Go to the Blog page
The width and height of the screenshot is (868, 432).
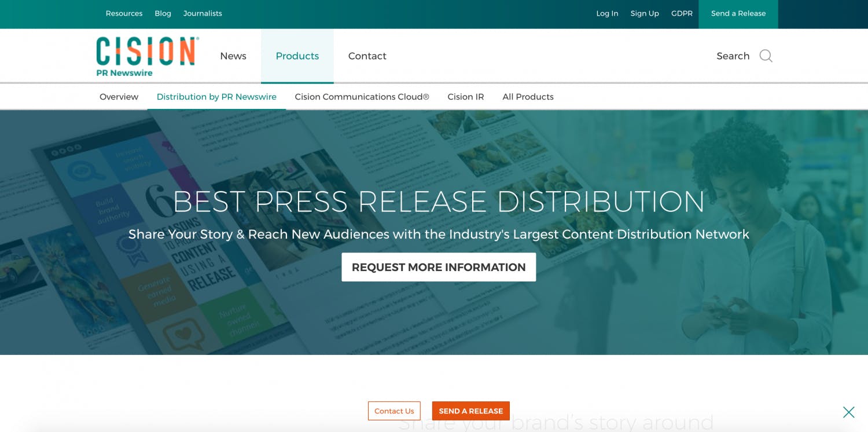[163, 13]
